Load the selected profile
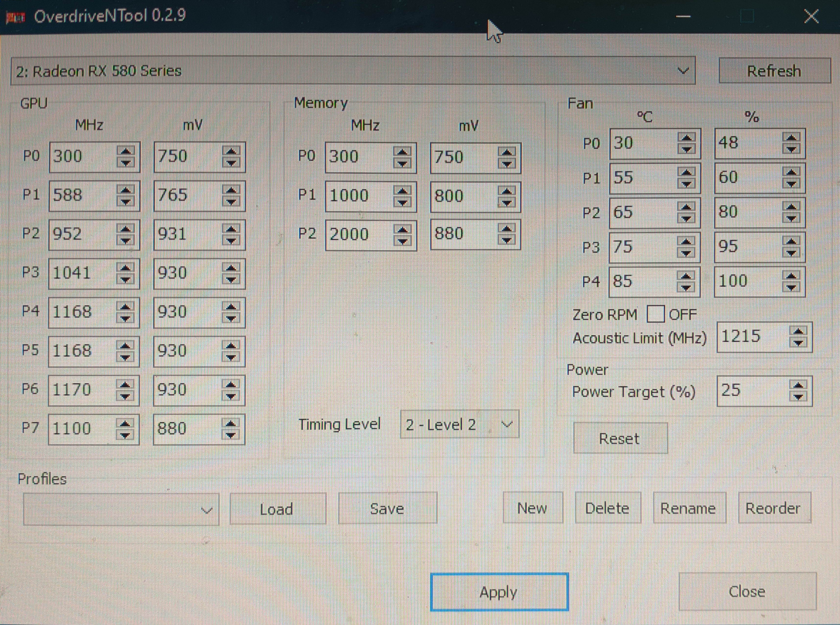Image resolution: width=840 pixels, height=625 pixels. (277, 509)
